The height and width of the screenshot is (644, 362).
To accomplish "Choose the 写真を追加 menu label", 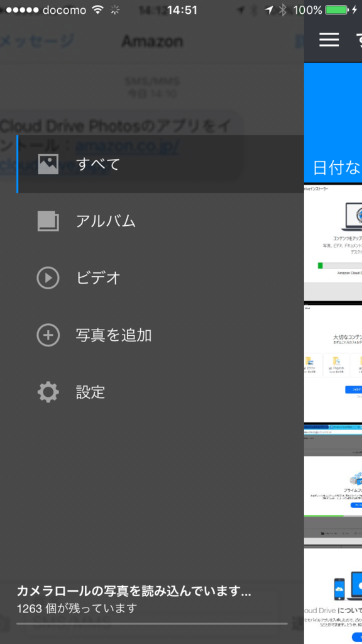I will [x=114, y=335].
